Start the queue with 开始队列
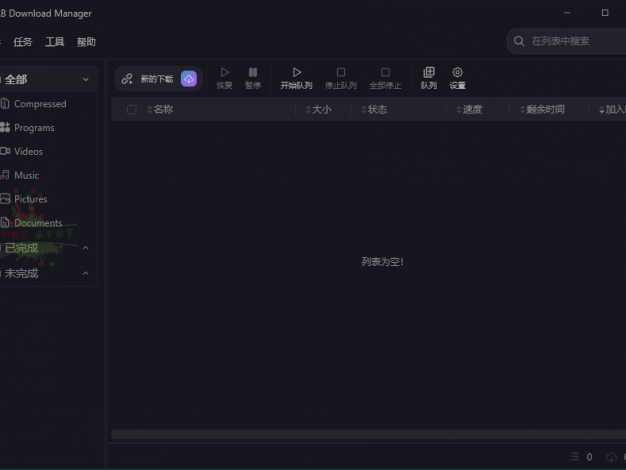Screen dimensions: 626x470 (x=296, y=78)
